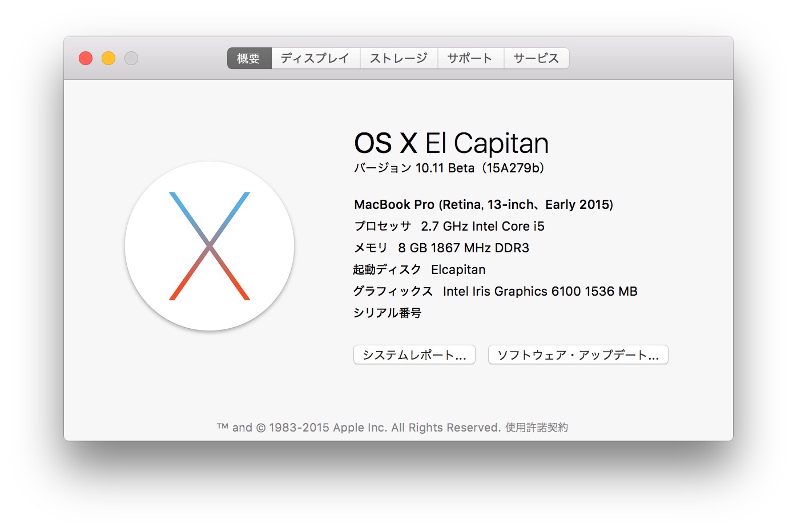Open ソフトウェア・アップデート... button
797x532 pixels.
[x=578, y=354]
